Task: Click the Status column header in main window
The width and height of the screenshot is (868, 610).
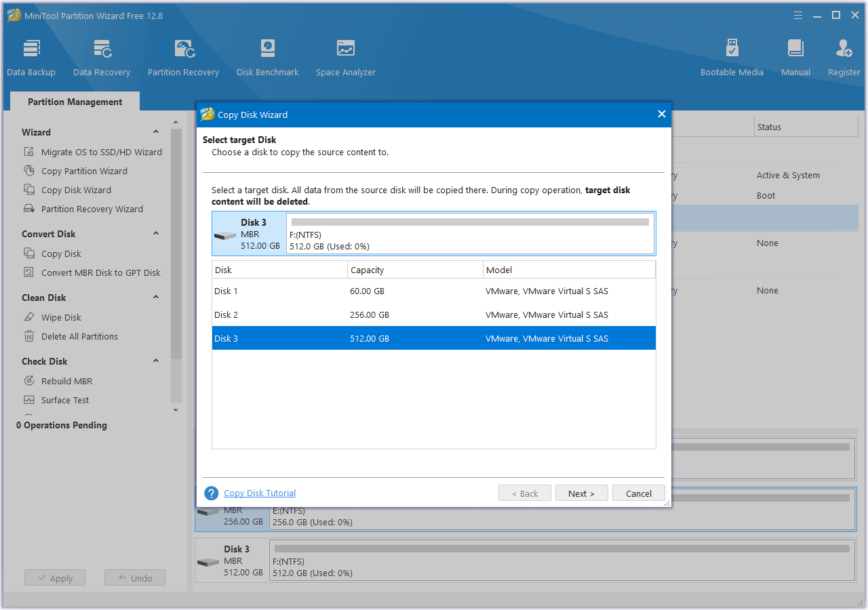Action: pos(806,127)
